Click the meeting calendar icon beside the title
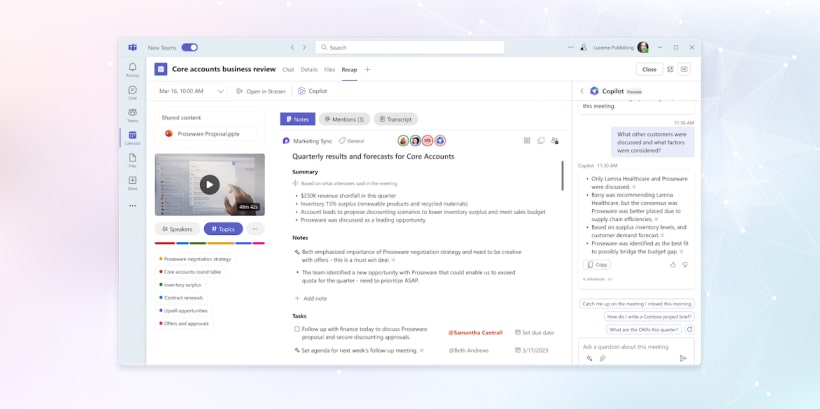 [161, 70]
